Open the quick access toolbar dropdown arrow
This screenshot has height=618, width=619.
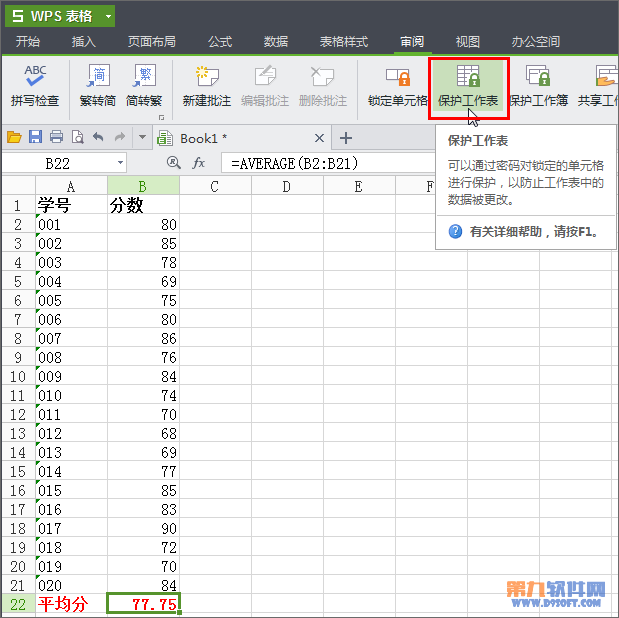143,137
